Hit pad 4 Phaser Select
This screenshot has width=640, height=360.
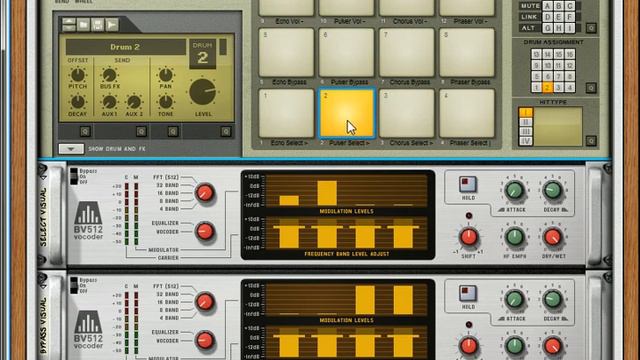pyautogui.click(x=467, y=114)
